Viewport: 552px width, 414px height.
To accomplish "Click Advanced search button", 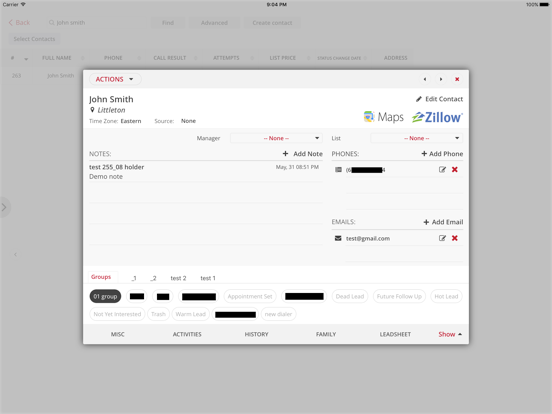I will tap(214, 23).
